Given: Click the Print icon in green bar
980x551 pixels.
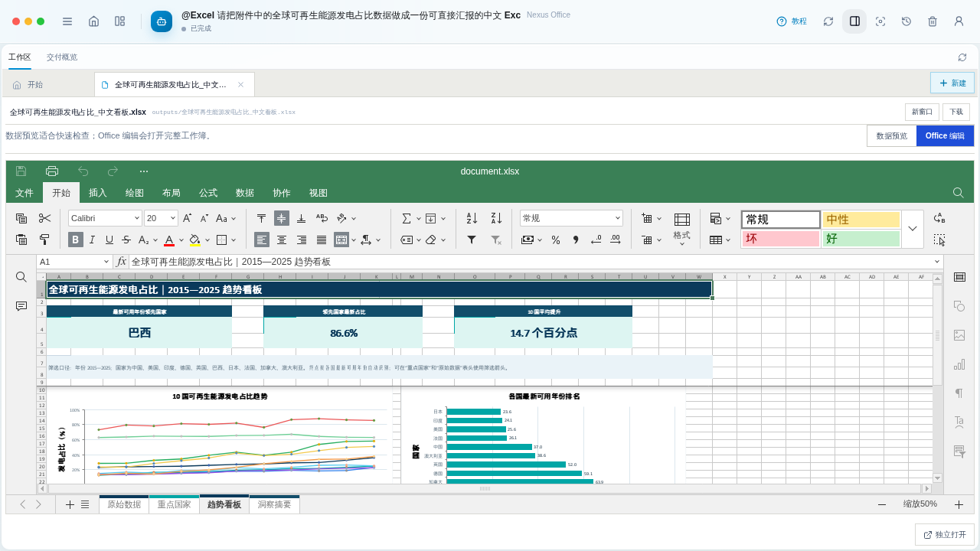Looking at the screenshot, I should [x=52, y=171].
